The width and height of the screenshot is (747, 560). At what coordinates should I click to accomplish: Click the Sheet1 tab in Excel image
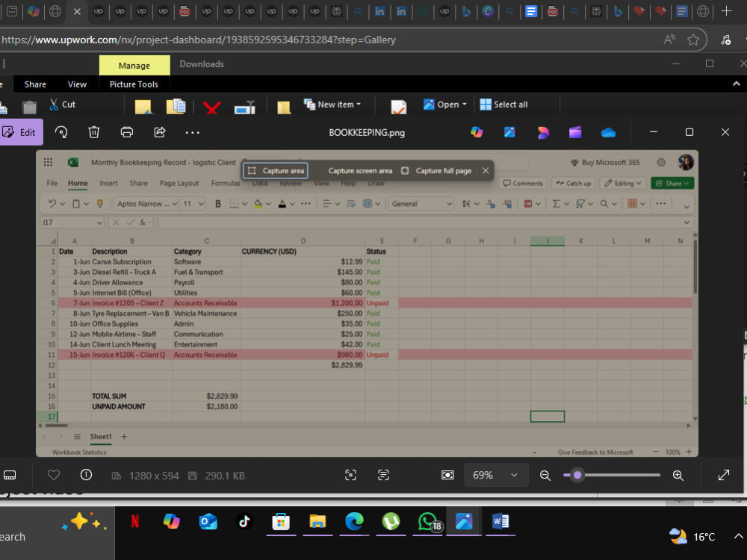(101, 437)
